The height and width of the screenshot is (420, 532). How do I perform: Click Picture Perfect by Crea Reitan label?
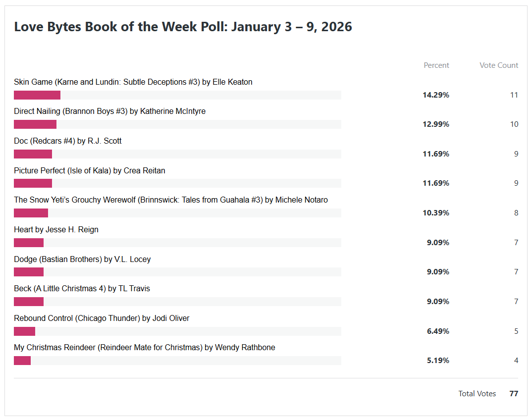[89, 171]
